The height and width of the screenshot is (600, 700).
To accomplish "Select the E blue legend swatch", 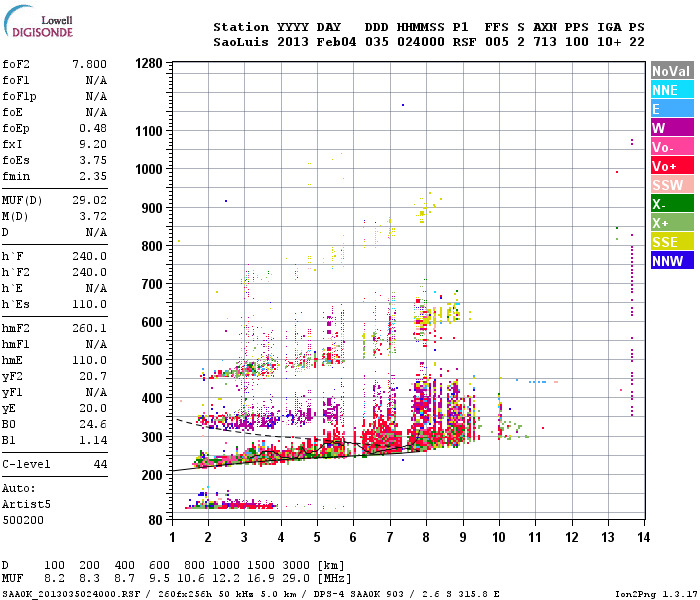I will (672, 109).
